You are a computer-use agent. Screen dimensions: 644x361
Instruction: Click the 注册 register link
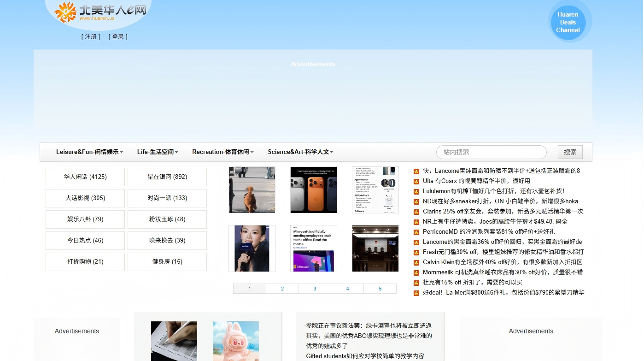pos(91,37)
